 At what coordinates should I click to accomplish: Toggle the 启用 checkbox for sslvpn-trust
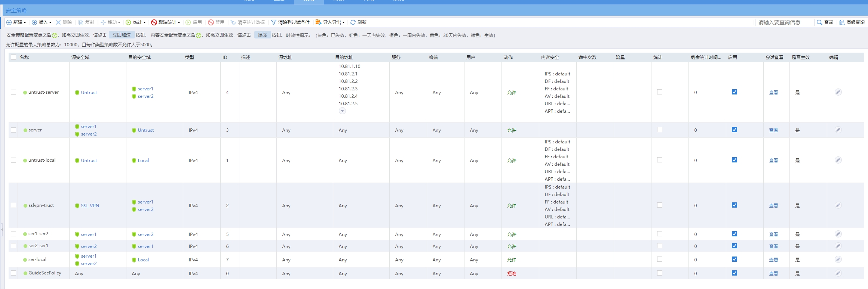click(x=734, y=205)
